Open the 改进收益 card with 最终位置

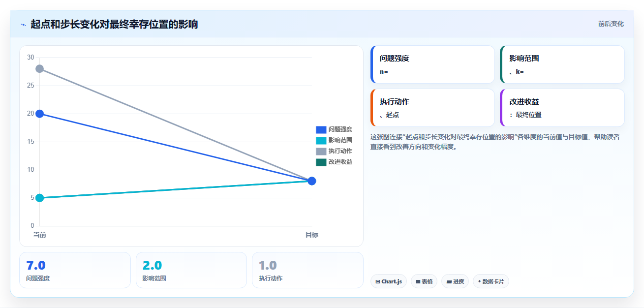[x=562, y=108]
